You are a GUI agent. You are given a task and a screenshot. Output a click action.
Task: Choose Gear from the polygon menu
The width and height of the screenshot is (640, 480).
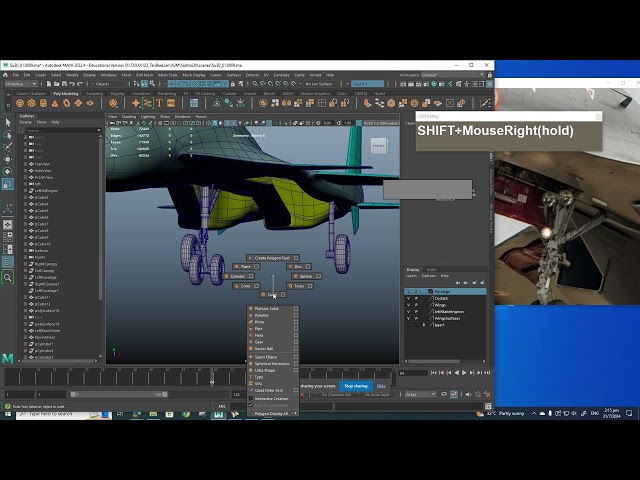point(259,342)
